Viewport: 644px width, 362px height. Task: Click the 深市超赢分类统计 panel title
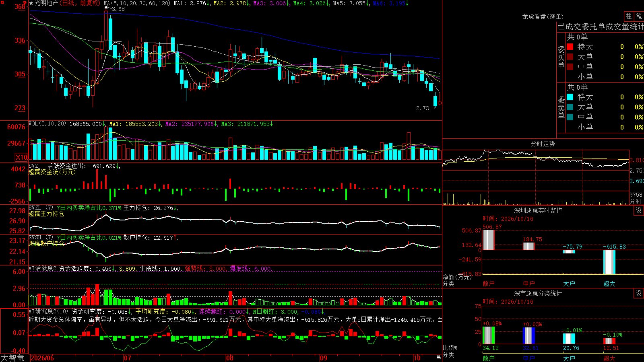click(x=538, y=293)
